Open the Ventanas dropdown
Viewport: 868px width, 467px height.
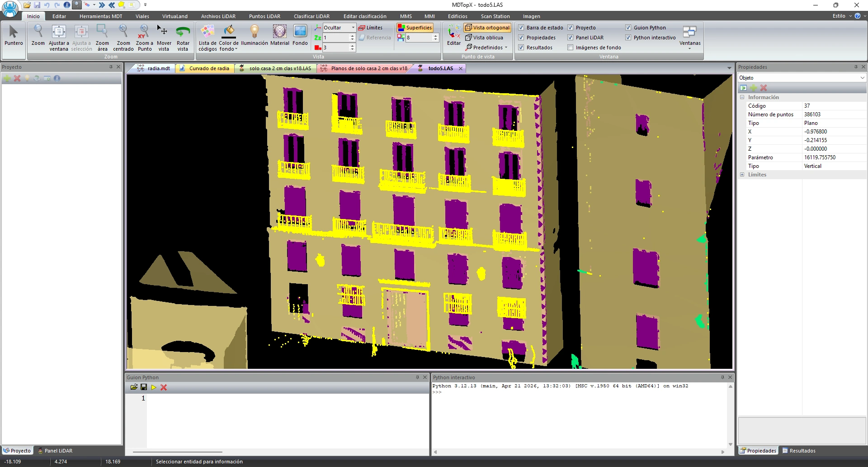[x=690, y=38]
